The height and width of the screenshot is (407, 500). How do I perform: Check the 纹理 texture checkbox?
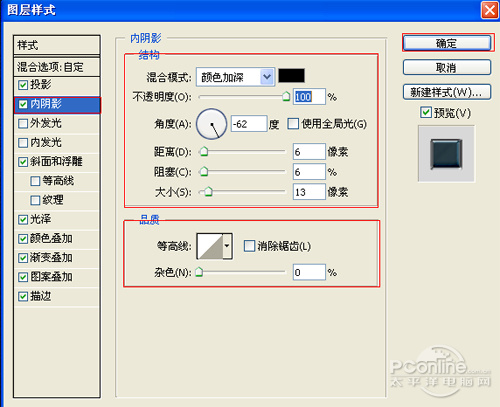[35, 200]
